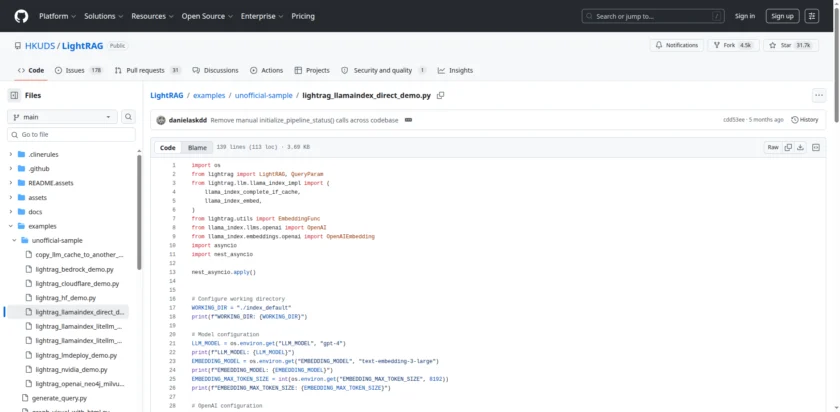840x412 pixels.
Task: Expand the Solutions menu
Action: (103, 16)
